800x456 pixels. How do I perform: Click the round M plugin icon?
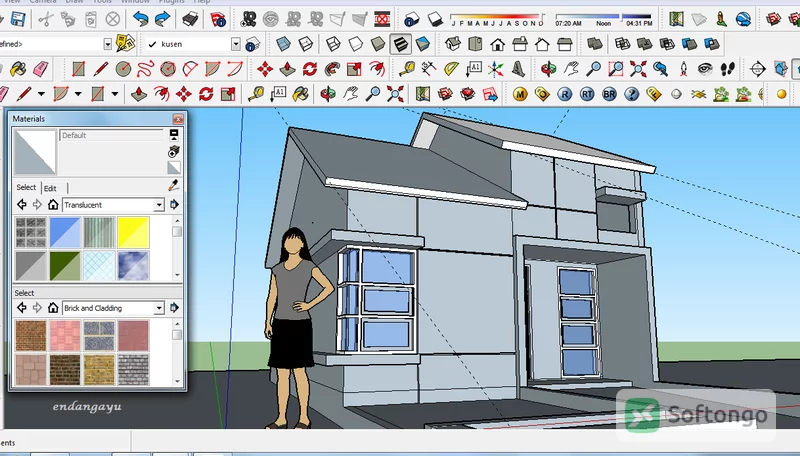click(520, 94)
